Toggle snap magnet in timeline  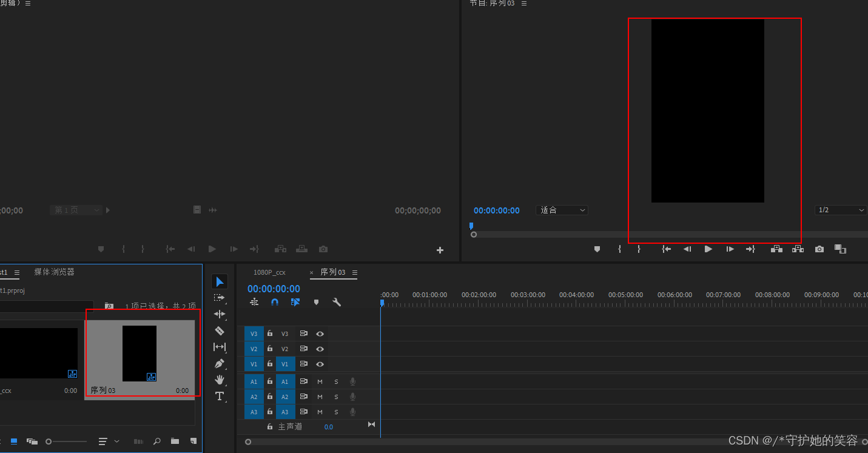(275, 302)
